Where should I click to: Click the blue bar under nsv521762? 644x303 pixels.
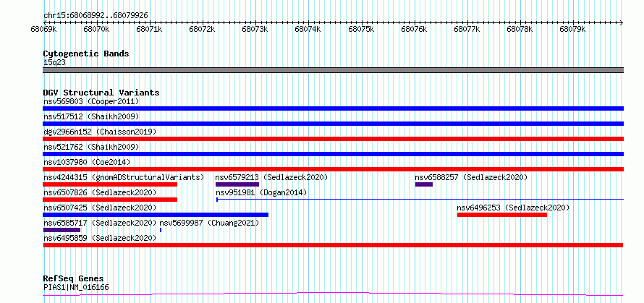(333, 154)
